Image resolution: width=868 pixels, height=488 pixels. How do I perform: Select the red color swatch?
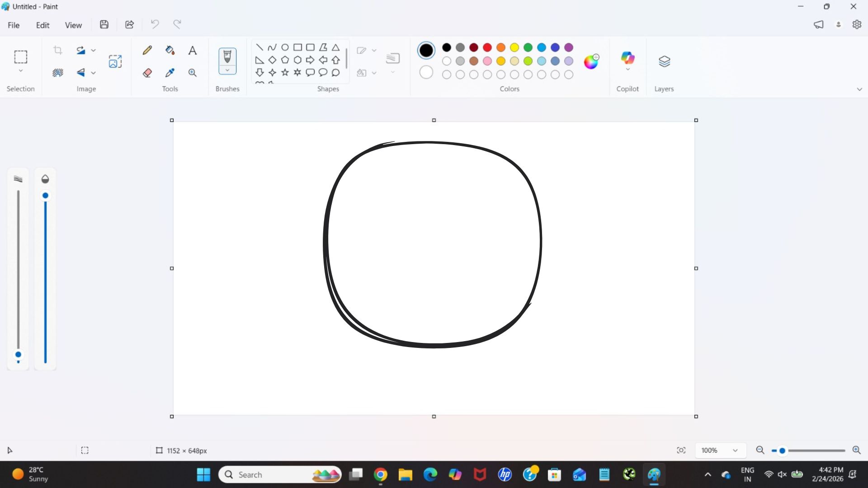(487, 47)
